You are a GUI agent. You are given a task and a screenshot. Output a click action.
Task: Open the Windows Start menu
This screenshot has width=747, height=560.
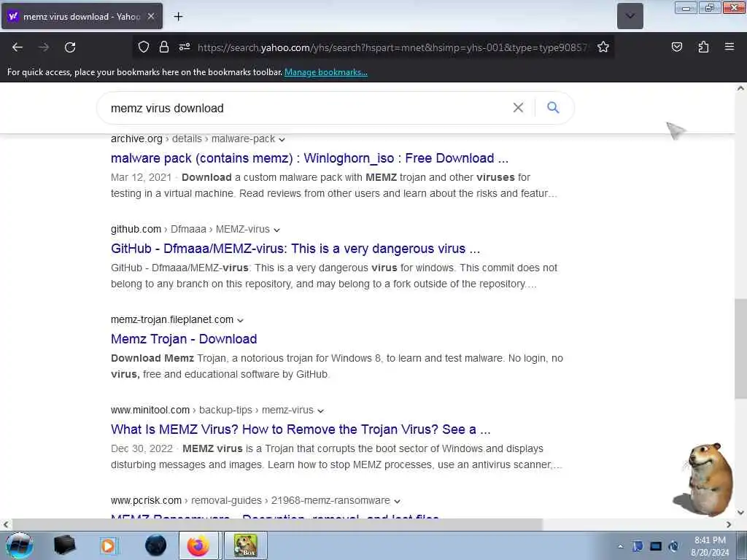20,545
